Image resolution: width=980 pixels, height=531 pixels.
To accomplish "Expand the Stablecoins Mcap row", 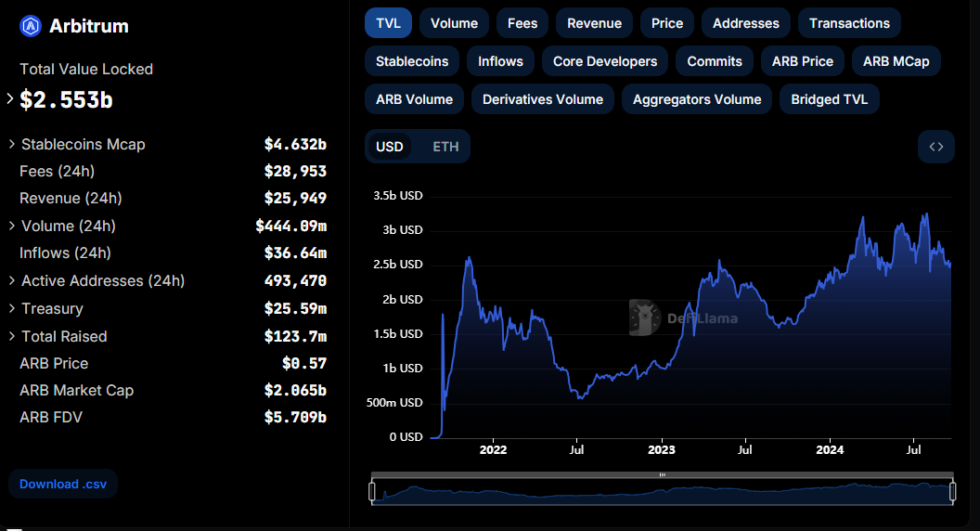I will click(x=12, y=144).
